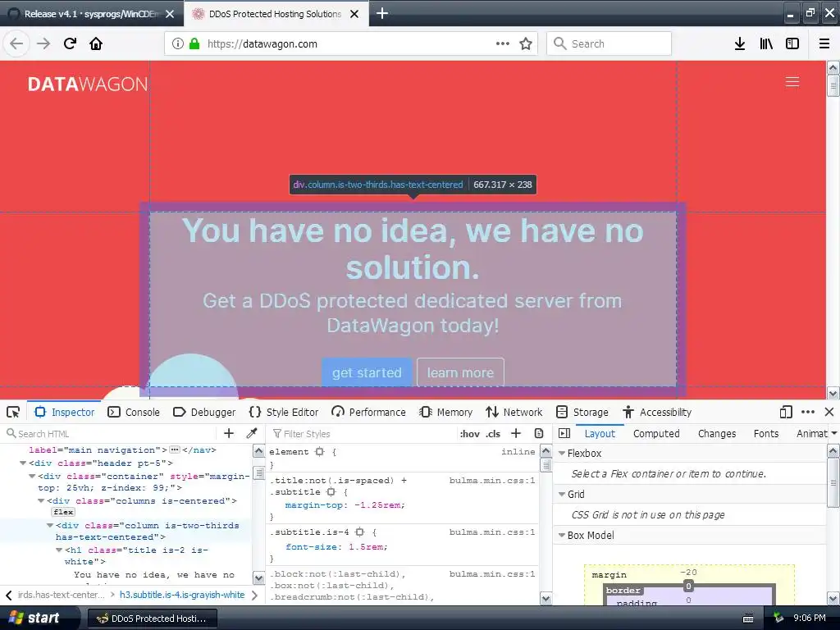Collapse the div class="container" node

coord(32,476)
